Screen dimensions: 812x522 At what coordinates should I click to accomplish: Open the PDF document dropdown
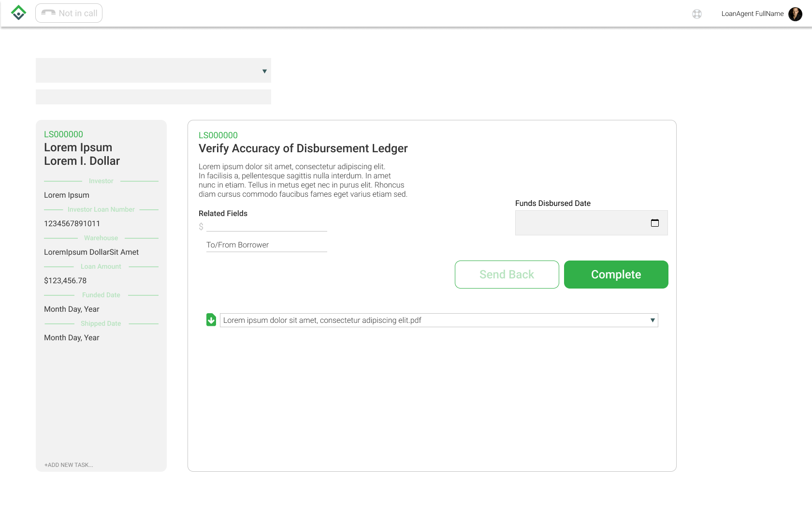coord(652,320)
